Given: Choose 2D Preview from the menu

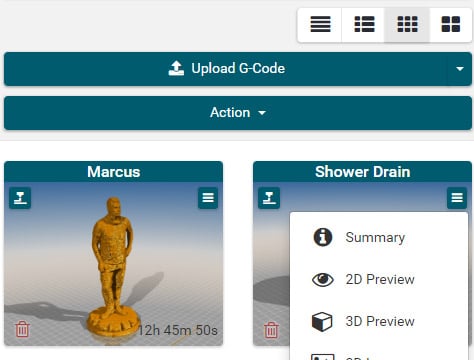Looking at the screenshot, I should (379, 279).
